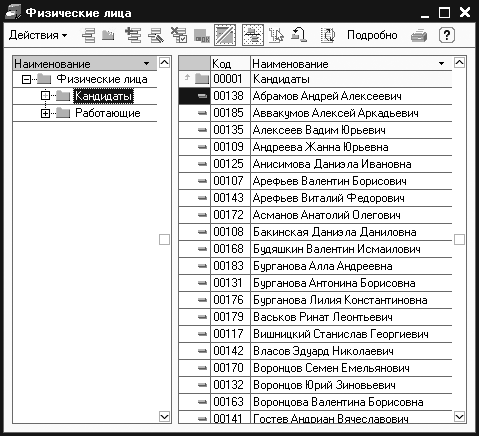Viewport: 479px width, 436px height.
Task: Click tree panel scroll up arrow
Action: (x=164, y=63)
